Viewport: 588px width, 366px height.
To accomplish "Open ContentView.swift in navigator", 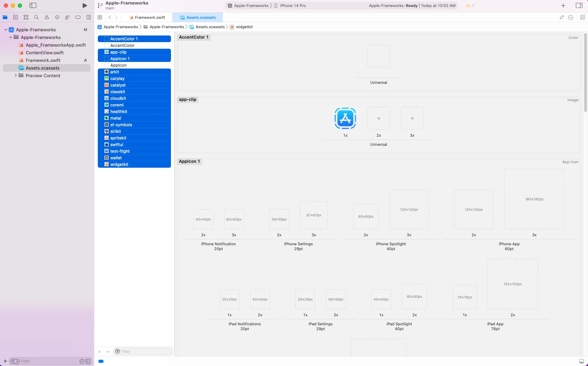I will point(45,53).
